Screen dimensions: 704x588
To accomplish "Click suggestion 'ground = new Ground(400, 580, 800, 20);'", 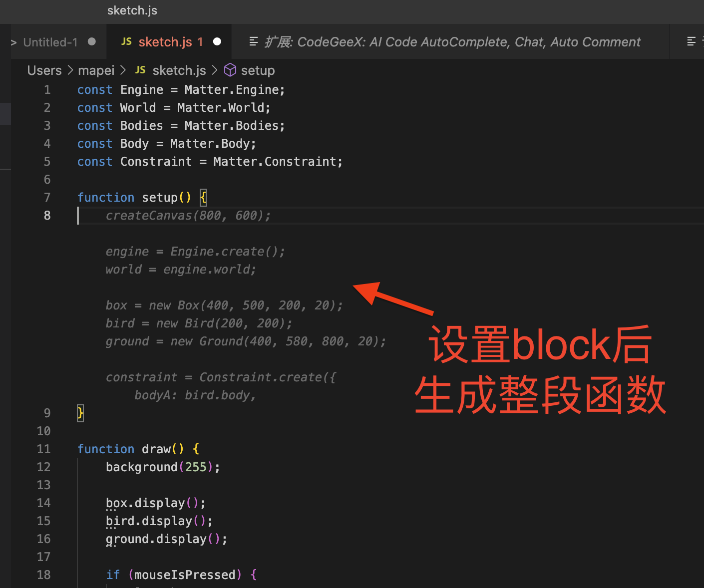I will click(246, 341).
